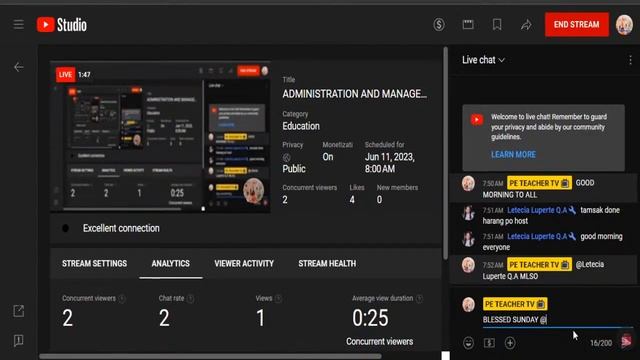Viewport: 640px width, 360px height.
Task: Click the Concurrent viewers info icon
Action: click(x=122, y=299)
